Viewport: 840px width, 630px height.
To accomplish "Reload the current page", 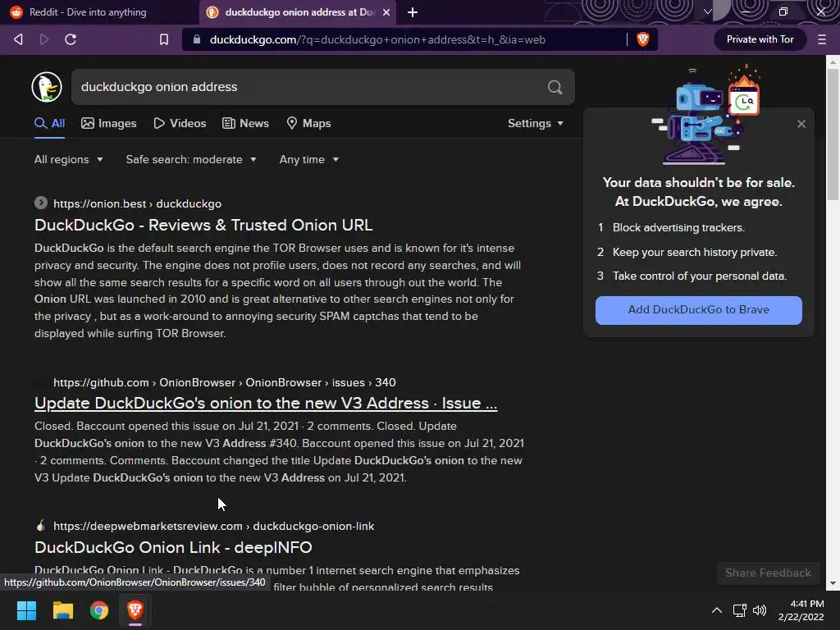I will (x=71, y=39).
